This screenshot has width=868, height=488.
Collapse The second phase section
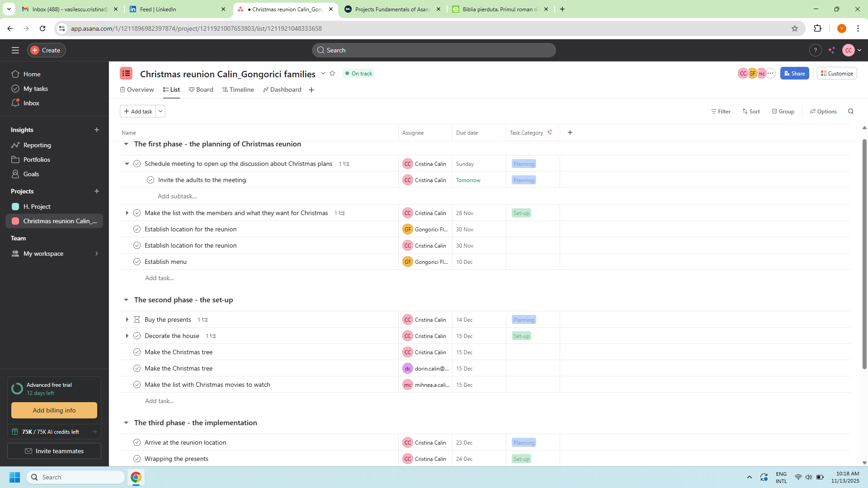(x=126, y=300)
